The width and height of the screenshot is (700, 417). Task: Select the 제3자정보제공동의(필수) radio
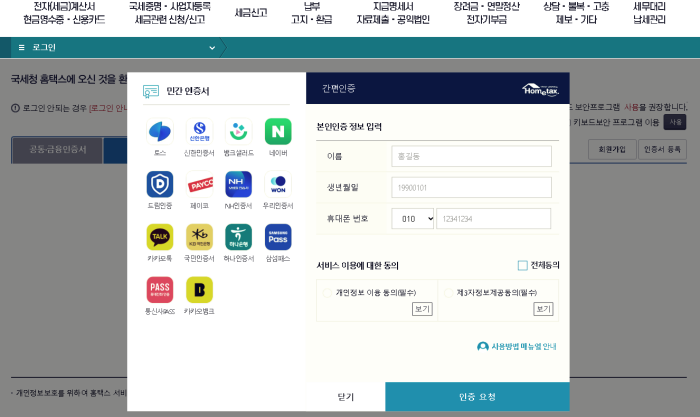(449, 293)
